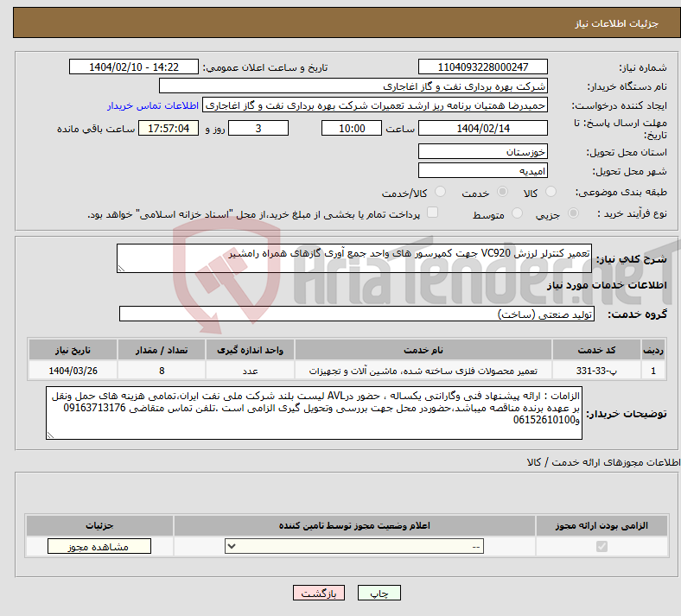
Task: Click the remaining time field 17:57:04
Action: pyautogui.click(x=169, y=128)
